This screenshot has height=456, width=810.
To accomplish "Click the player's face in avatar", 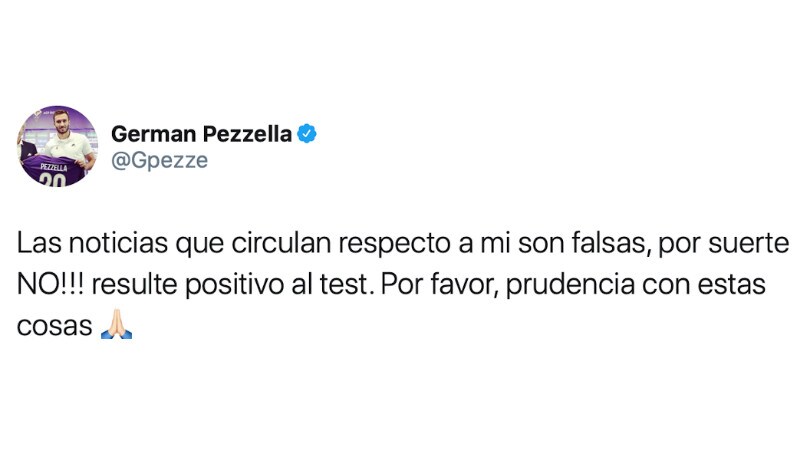I will pos(61,122).
